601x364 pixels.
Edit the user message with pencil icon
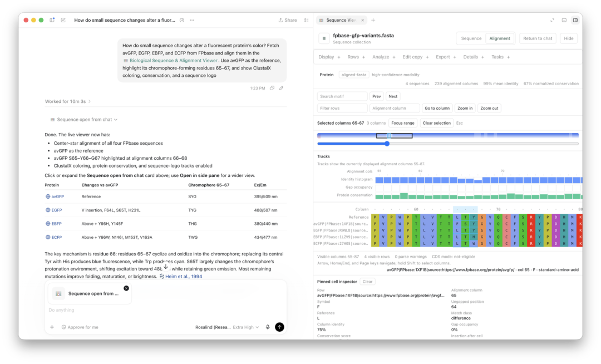[x=282, y=88]
